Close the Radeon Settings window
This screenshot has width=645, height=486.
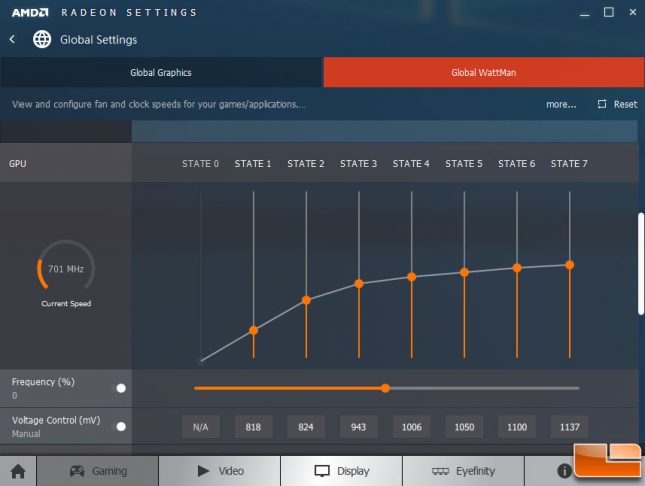pos(633,12)
